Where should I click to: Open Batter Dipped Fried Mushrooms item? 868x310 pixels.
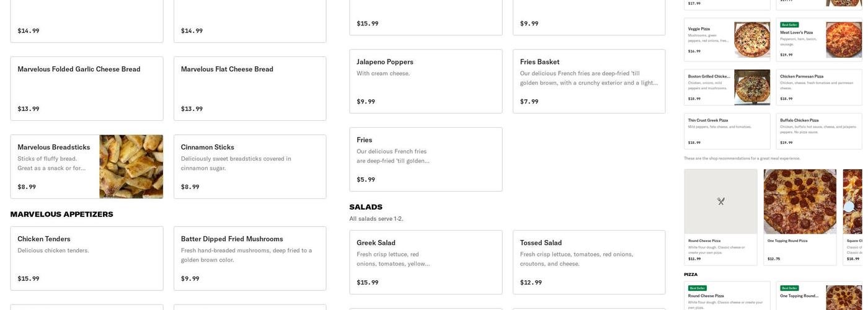[x=249, y=259]
